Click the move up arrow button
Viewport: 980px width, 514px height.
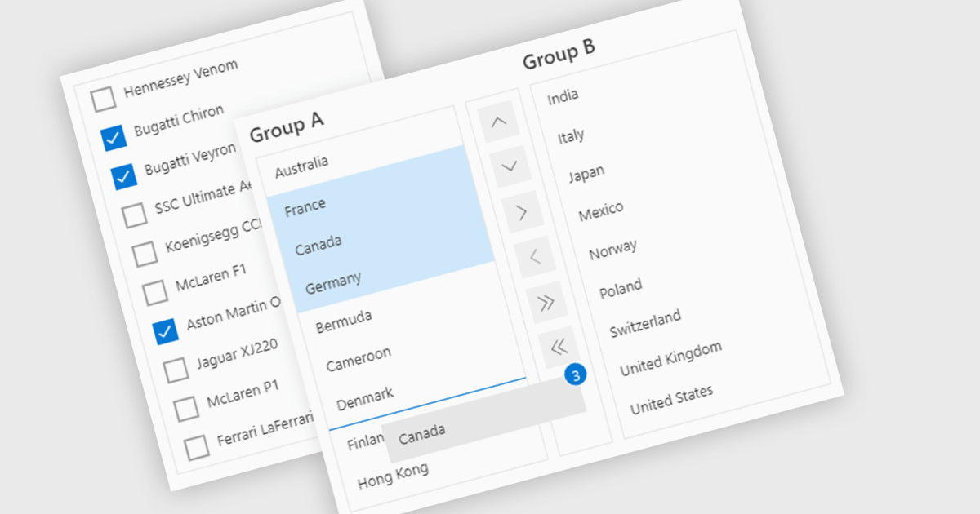tap(500, 123)
